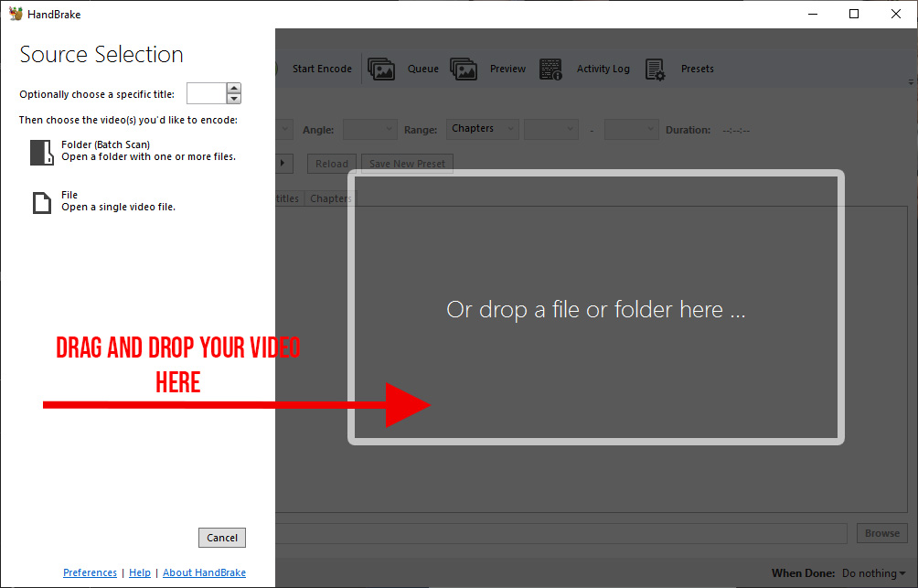
Task: Click the "--:--:--" duration value
Action: click(x=736, y=130)
